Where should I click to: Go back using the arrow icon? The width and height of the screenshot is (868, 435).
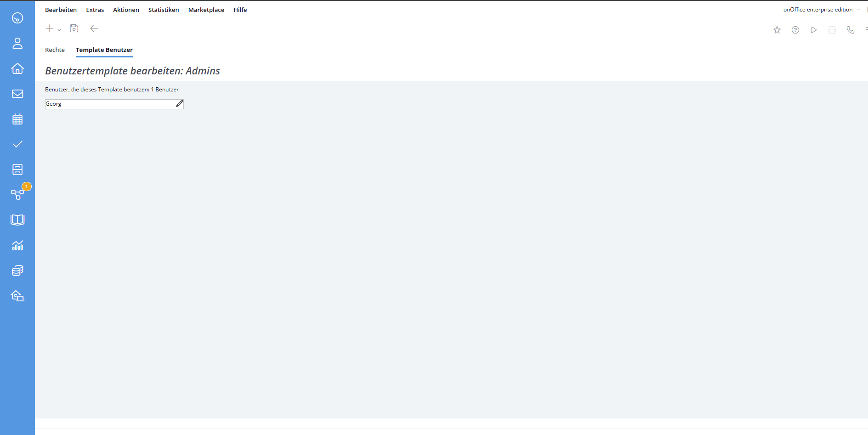94,28
